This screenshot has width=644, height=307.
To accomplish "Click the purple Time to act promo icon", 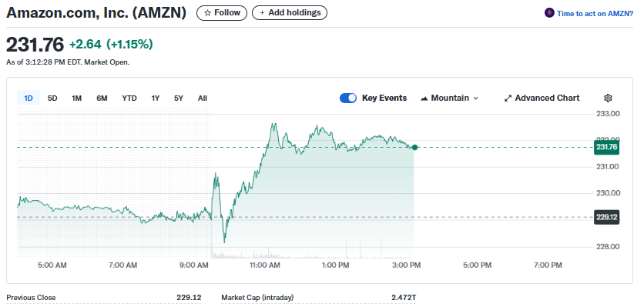I will pos(549,13).
